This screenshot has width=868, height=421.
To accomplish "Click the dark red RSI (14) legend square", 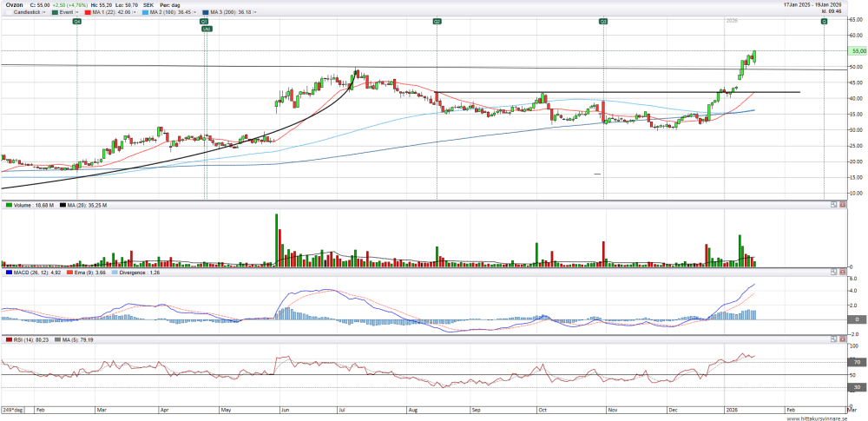I will [x=9, y=339].
